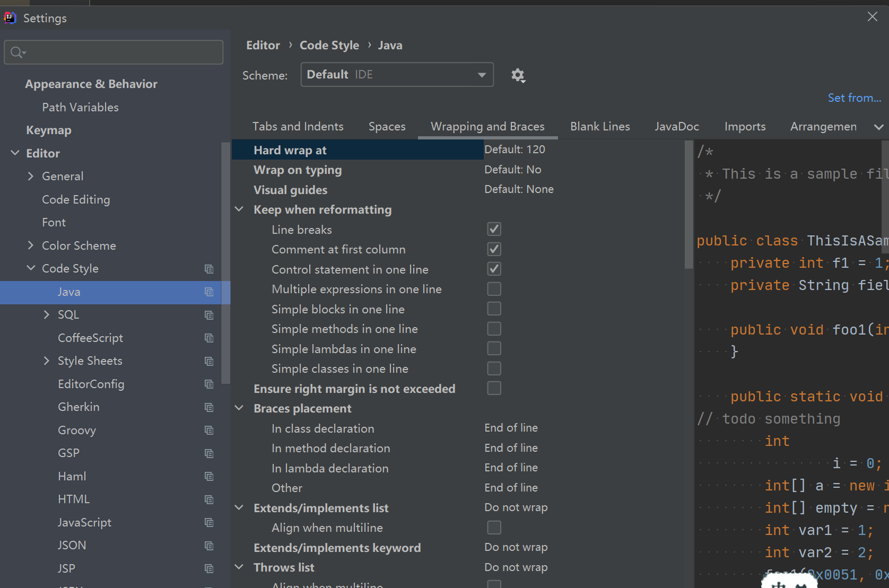
Task: Enable Simple lambdas in one line
Action: click(x=494, y=348)
